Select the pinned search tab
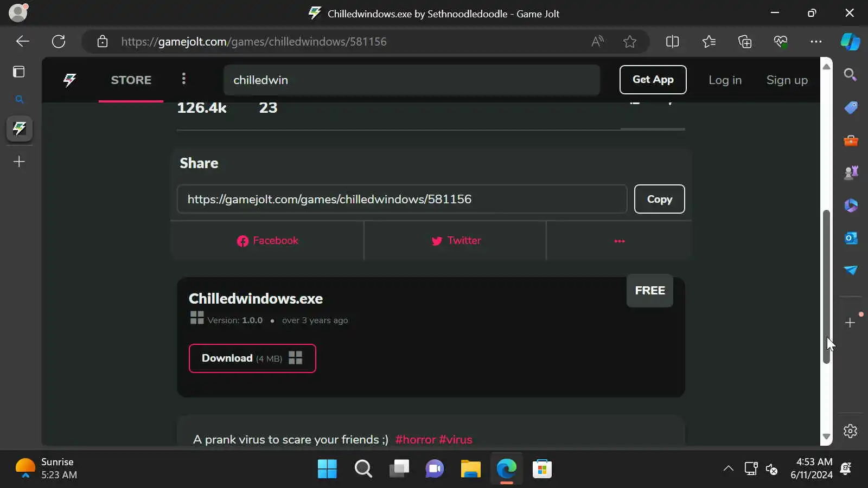The image size is (868, 488). 19,100
